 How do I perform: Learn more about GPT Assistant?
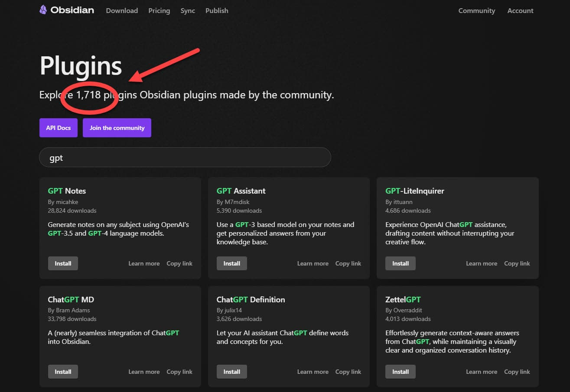[313, 263]
